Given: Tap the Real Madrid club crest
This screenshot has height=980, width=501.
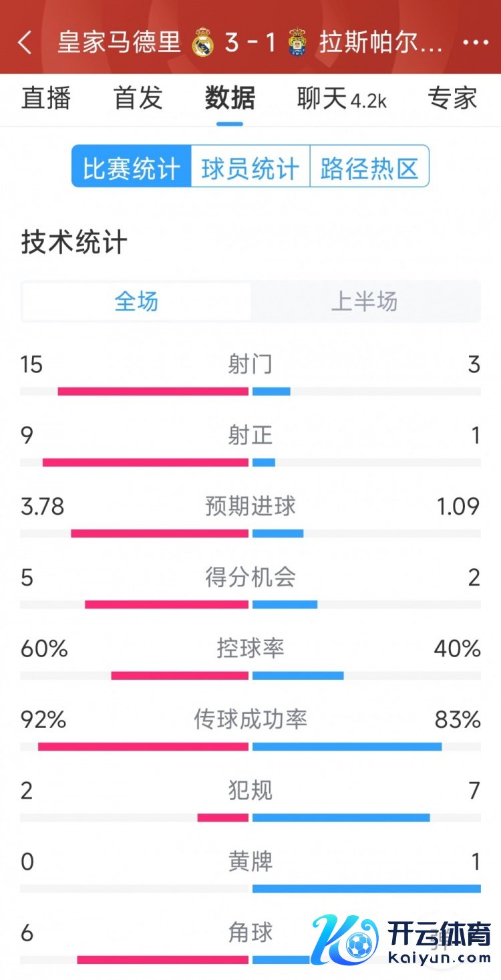Looking at the screenshot, I should click(202, 43).
